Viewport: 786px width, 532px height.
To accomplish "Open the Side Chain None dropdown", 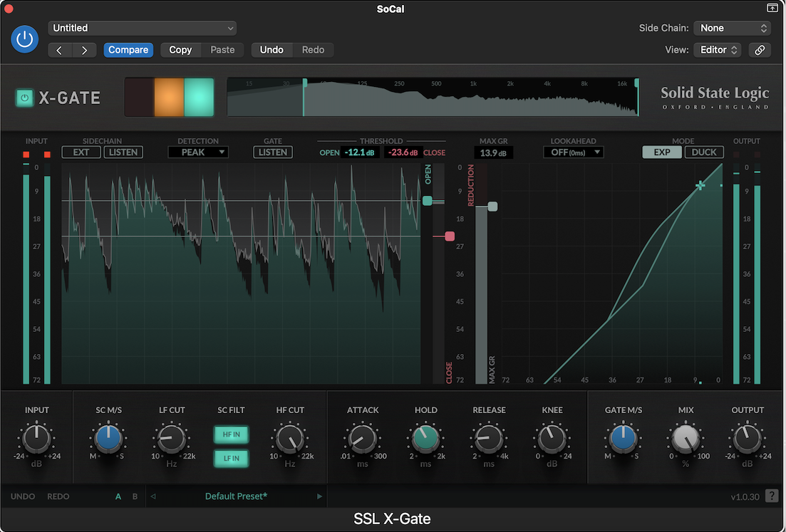I will pyautogui.click(x=732, y=28).
